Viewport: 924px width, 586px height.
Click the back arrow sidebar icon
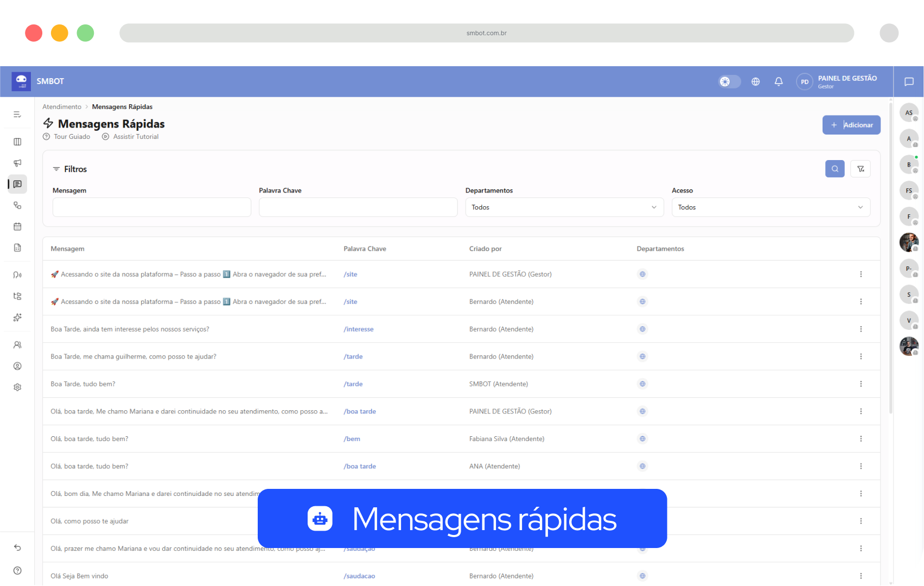pos(17,547)
